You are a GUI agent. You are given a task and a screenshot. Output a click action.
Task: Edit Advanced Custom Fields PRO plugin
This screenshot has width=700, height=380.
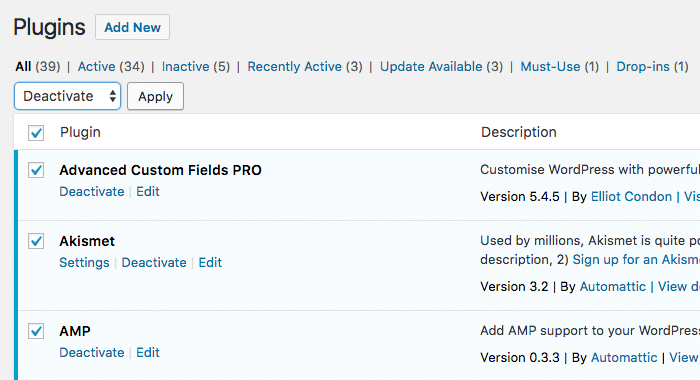(x=148, y=192)
